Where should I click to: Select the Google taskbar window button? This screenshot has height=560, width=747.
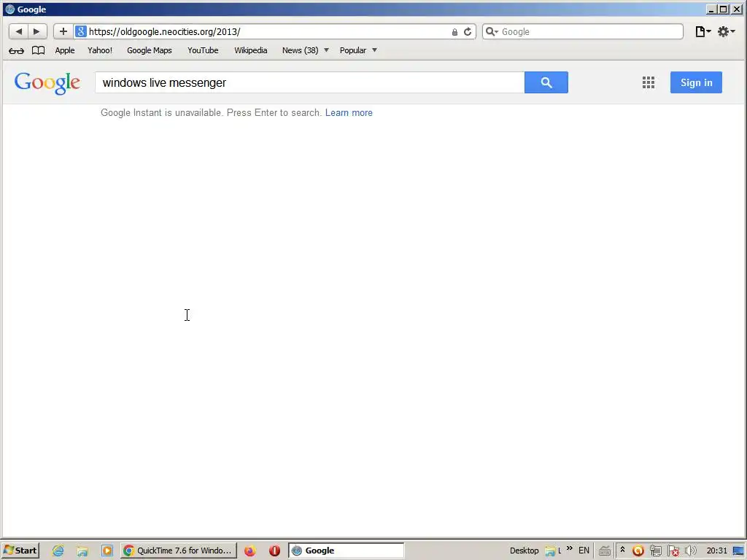click(x=346, y=551)
